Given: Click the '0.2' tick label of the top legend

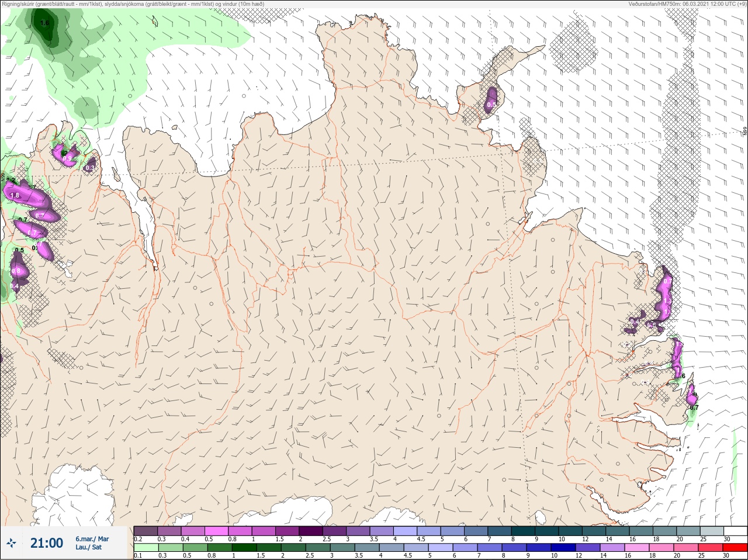Looking at the screenshot, I should click(138, 539).
